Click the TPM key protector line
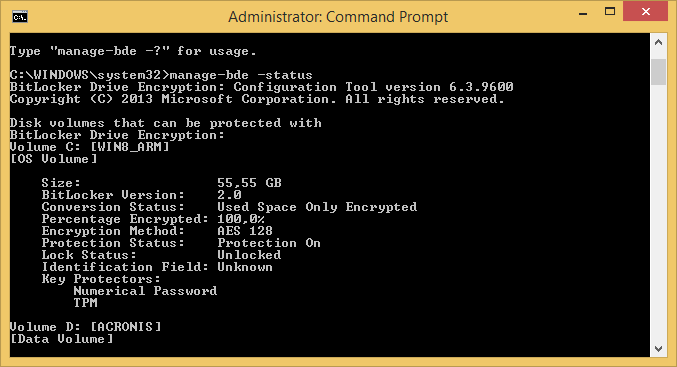This screenshot has height=367, width=677. click(85, 303)
